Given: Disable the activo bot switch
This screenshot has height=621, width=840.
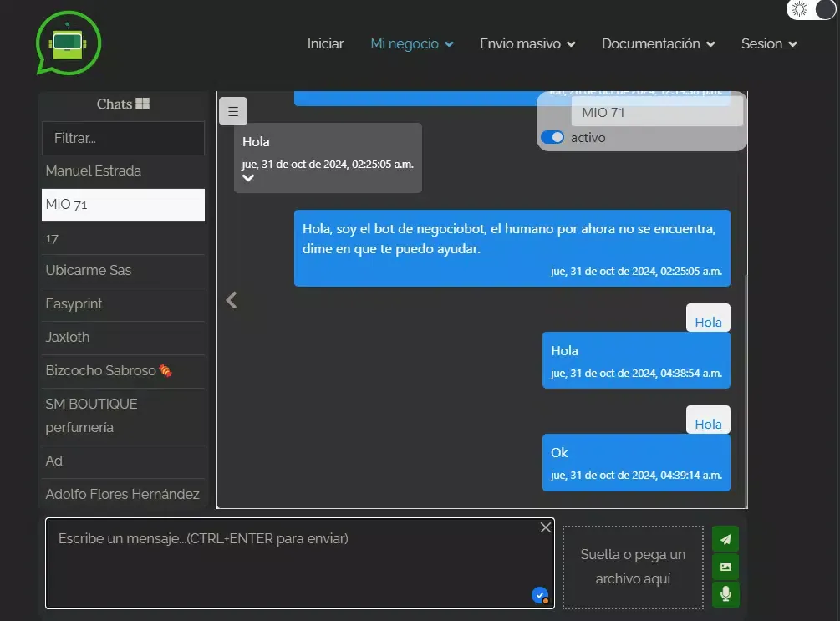Looking at the screenshot, I should point(552,138).
